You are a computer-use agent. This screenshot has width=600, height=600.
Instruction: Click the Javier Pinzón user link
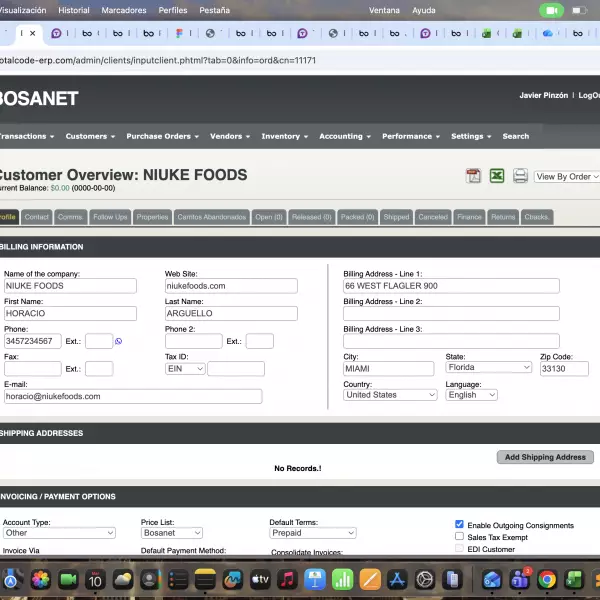[543, 95]
